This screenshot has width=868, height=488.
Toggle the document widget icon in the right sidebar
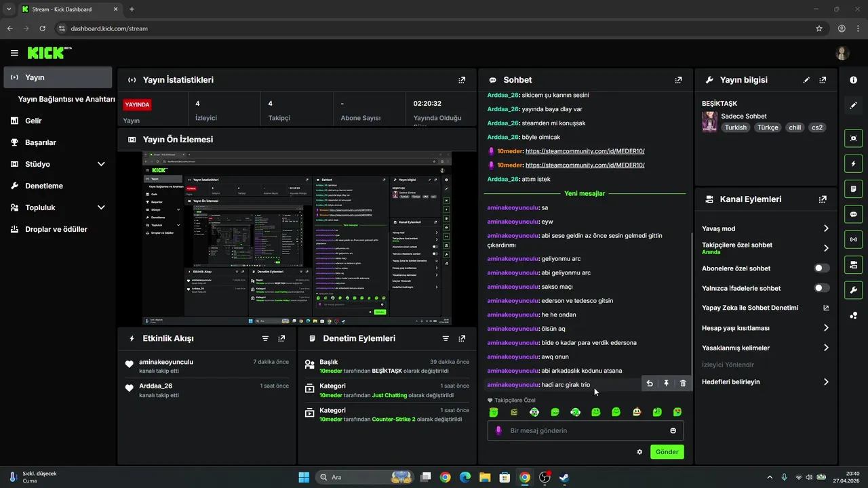(853, 188)
